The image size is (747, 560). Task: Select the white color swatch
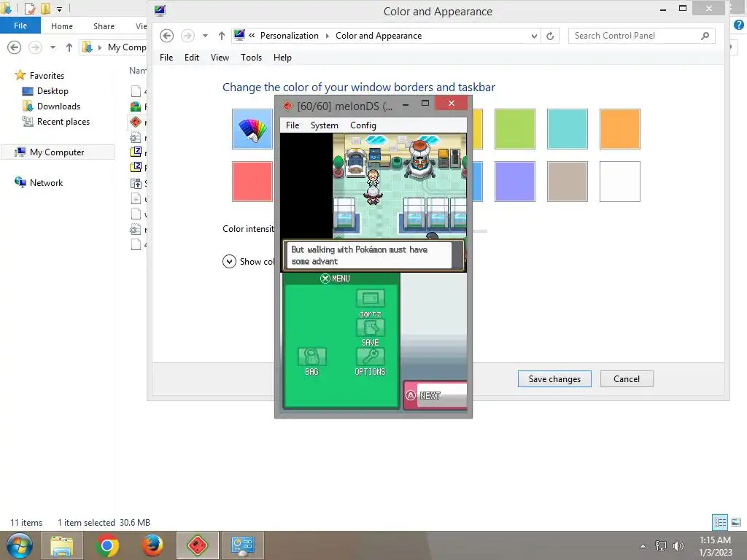(620, 182)
